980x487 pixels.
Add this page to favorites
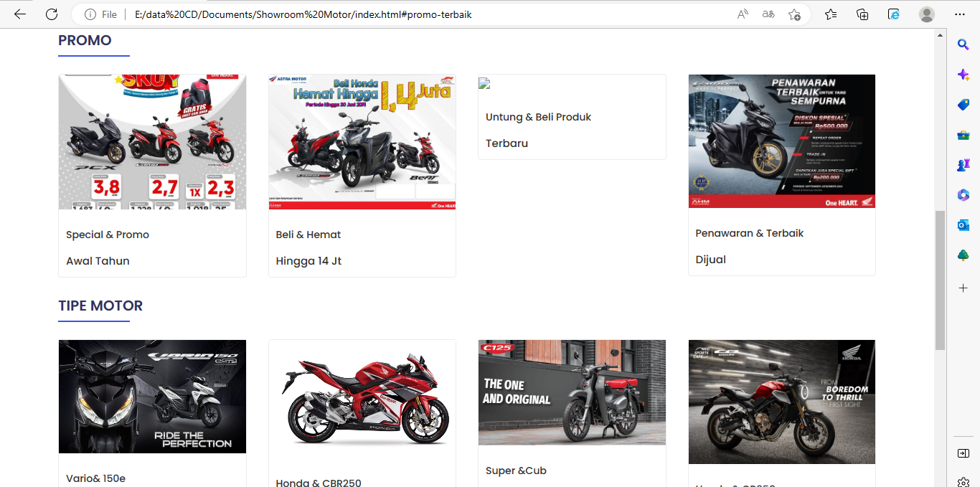point(794,14)
